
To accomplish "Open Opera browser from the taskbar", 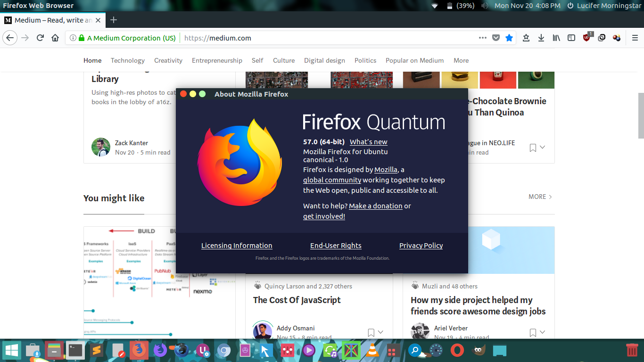I will (x=457, y=350).
